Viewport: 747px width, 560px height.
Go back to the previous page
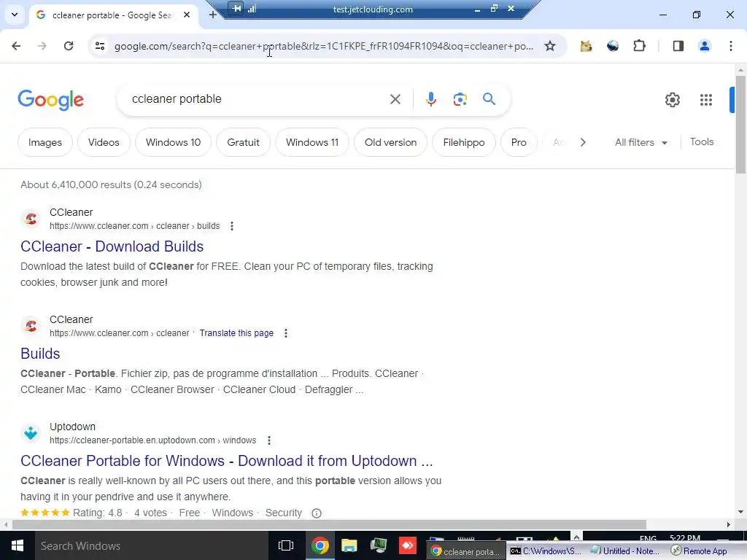pos(16,46)
